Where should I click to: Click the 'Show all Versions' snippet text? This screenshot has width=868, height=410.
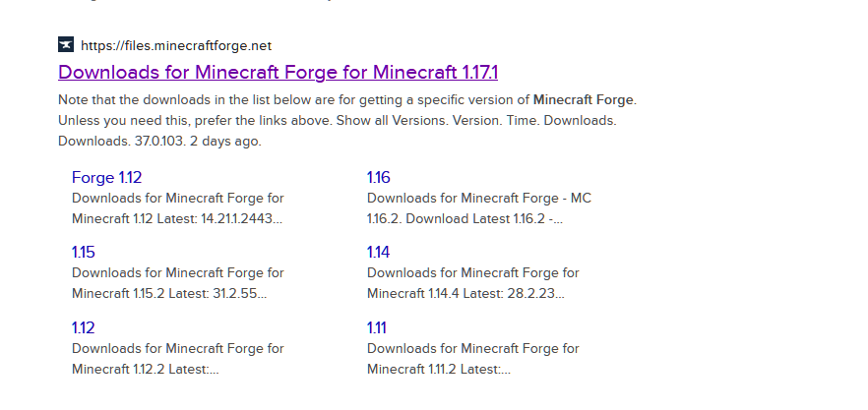point(392,121)
